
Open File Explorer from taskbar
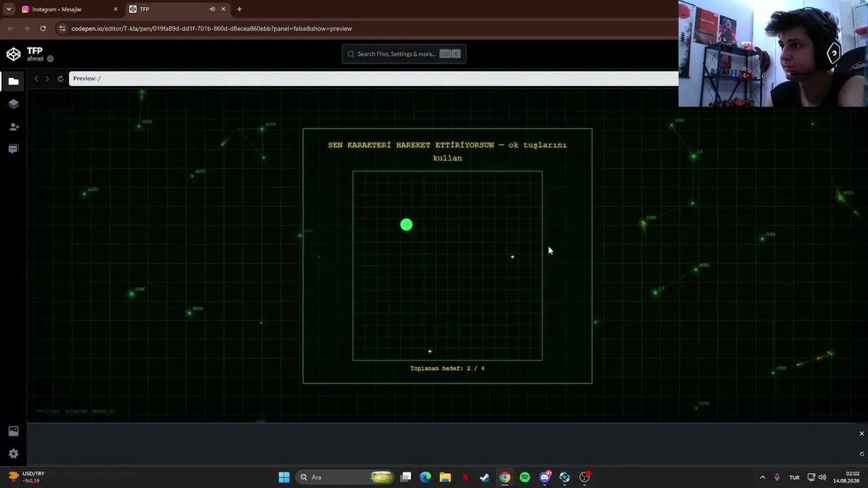[x=445, y=477]
